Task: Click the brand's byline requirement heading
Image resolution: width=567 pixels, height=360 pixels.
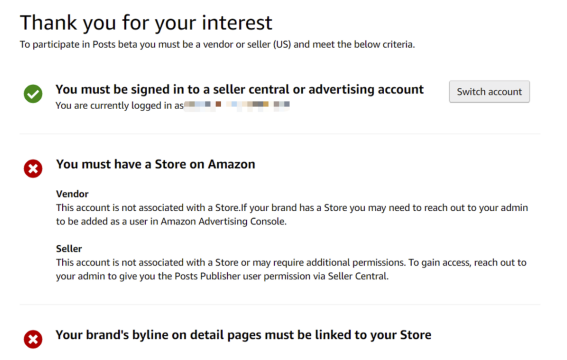Action: click(243, 335)
